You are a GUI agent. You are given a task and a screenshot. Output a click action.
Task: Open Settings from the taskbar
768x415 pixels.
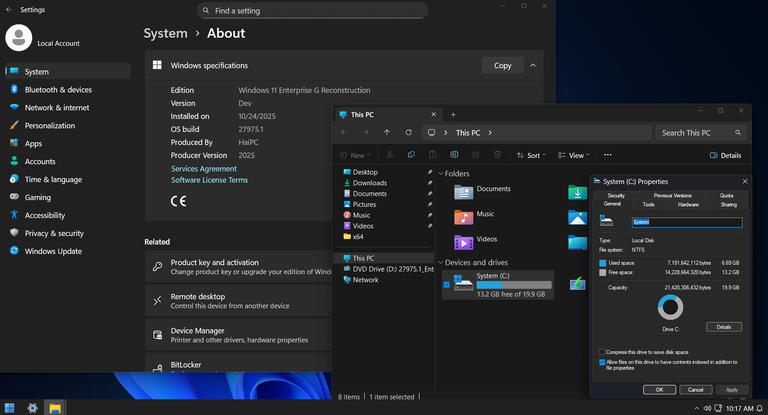point(32,408)
